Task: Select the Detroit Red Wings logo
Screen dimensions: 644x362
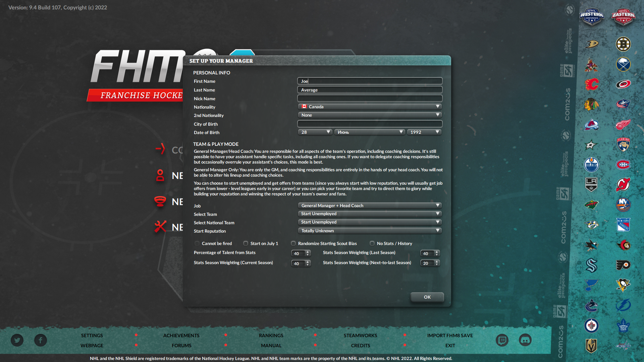Action: pyautogui.click(x=623, y=125)
